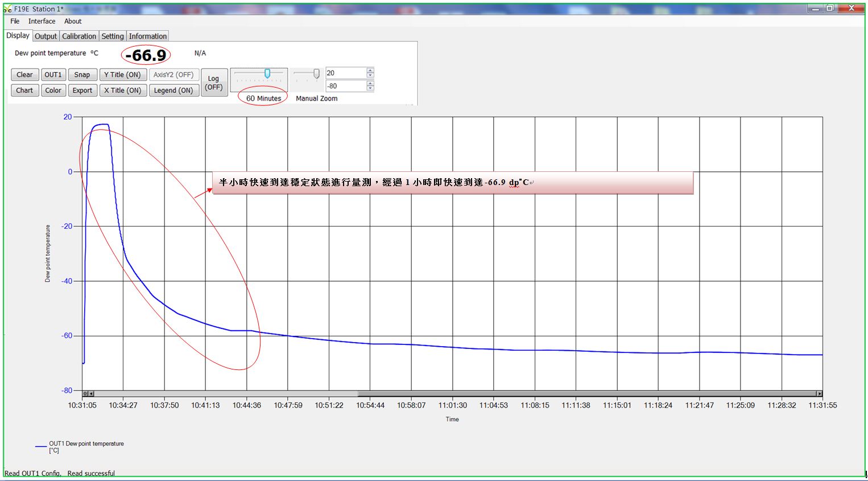This screenshot has width=868, height=481.
Task: Open the Interface menu
Action: click(42, 21)
